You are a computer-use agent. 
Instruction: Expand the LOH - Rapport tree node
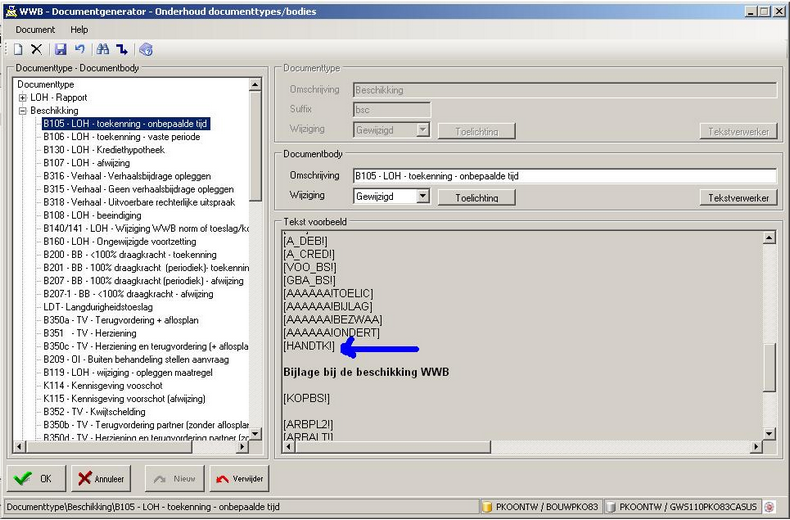23,98
